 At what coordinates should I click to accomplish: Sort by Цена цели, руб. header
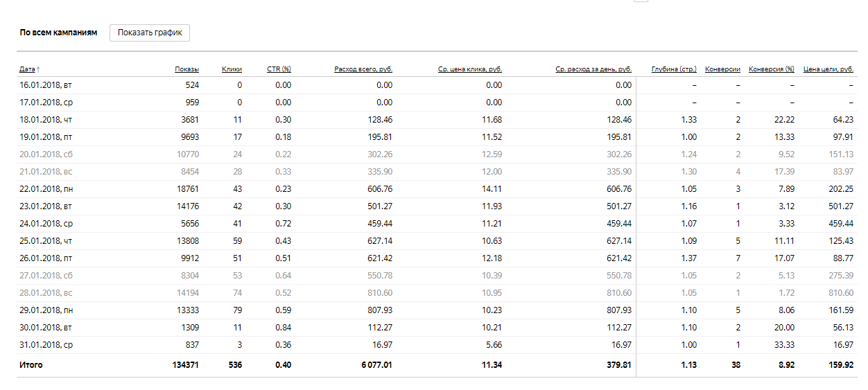coord(828,69)
